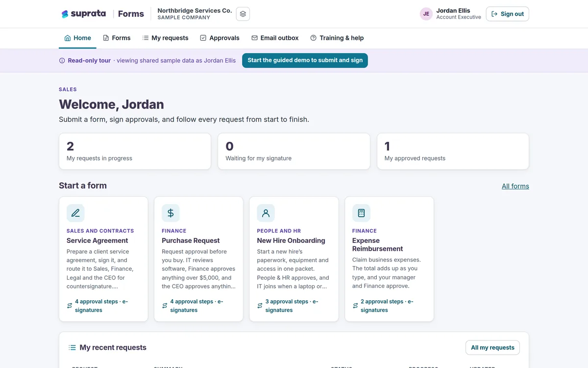Open the All forms link
The image size is (588, 368).
tap(515, 186)
